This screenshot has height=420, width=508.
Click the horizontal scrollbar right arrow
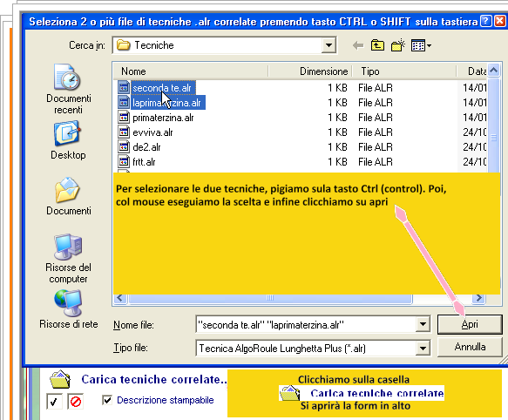tap(479, 298)
